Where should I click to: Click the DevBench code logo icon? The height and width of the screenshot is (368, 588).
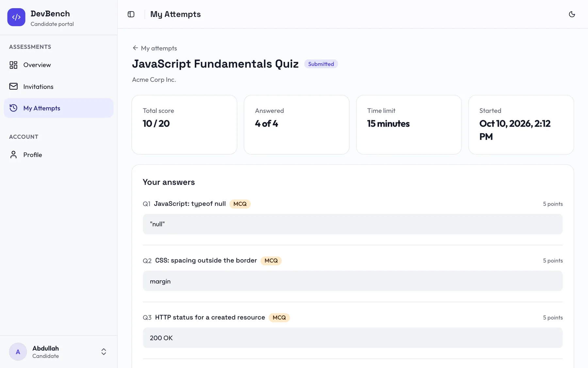coord(16,17)
